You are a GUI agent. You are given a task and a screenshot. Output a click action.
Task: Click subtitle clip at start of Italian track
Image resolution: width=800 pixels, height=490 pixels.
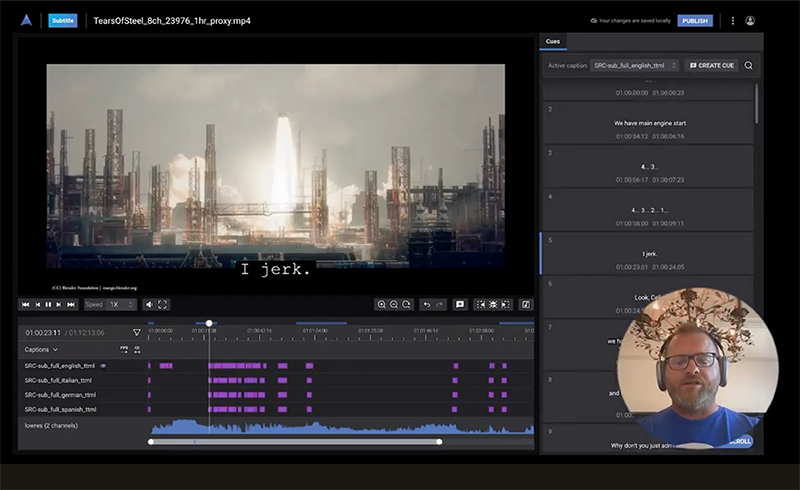pyautogui.click(x=149, y=380)
